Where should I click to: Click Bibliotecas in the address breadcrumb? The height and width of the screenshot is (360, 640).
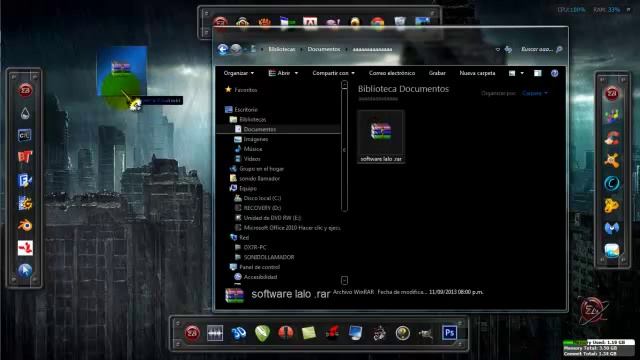(282, 49)
